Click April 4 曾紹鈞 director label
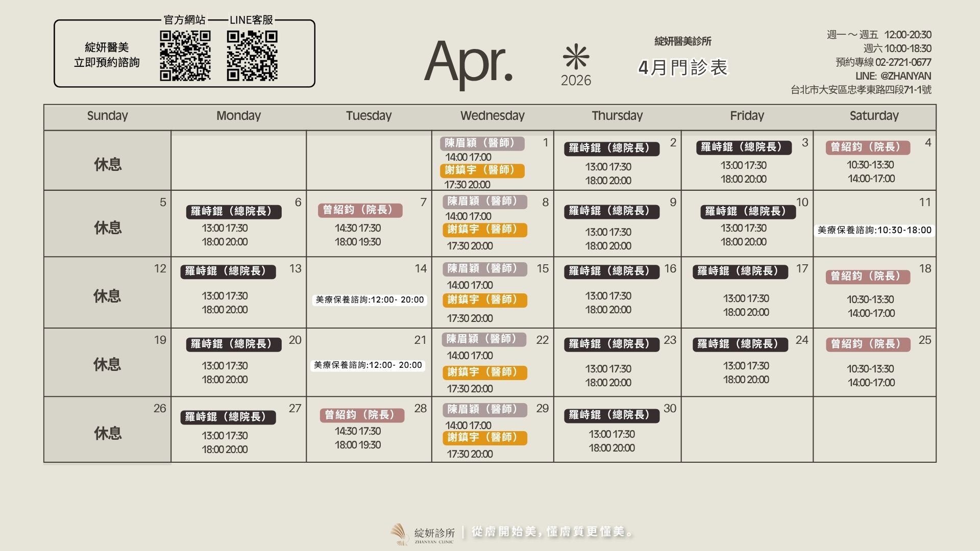Image resolution: width=980 pixels, height=551 pixels. pos(868,147)
